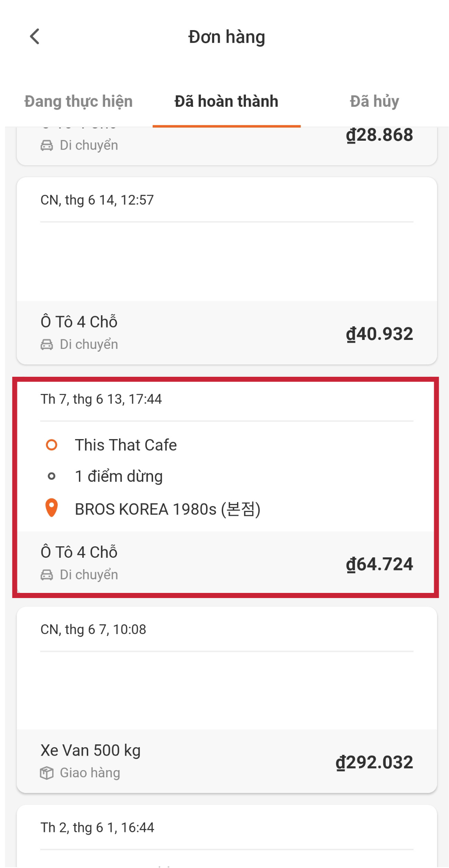The image size is (449, 868).
Task: Click the đ292.032 price
Action: [x=374, y=762]
